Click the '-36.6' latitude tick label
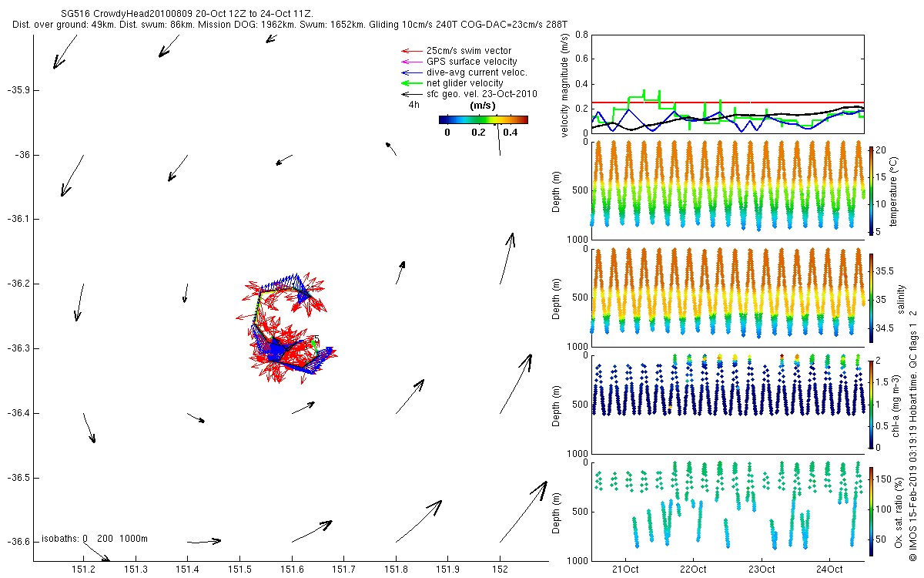 [x=17, y=543]
